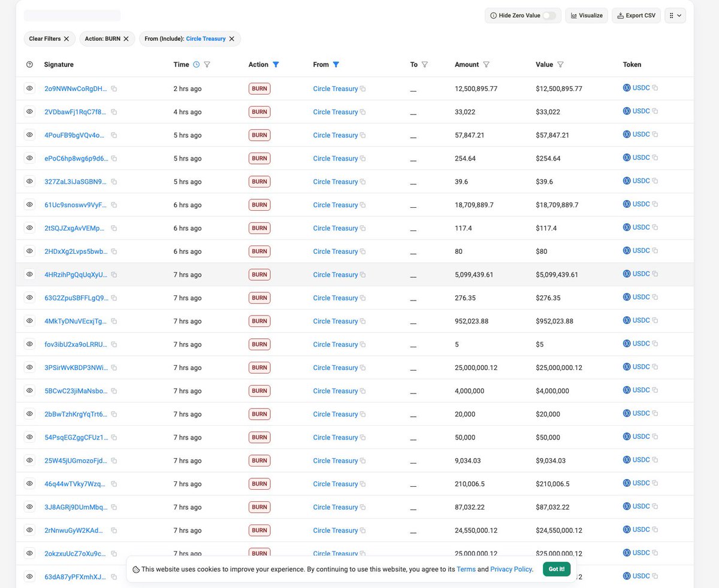Viewport: 719px width, 588px height.
Task: Export table as CSV
Action: point(636,16)
